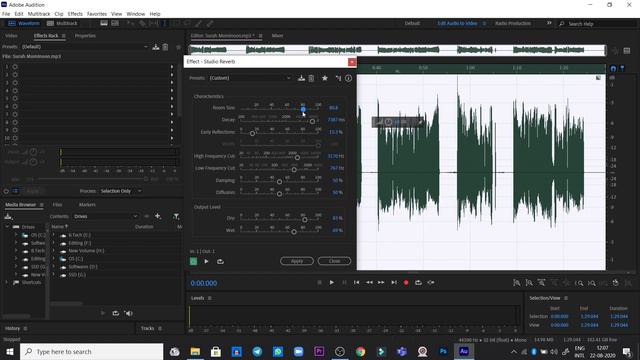Rewind button in transport

tap(369, 282)
